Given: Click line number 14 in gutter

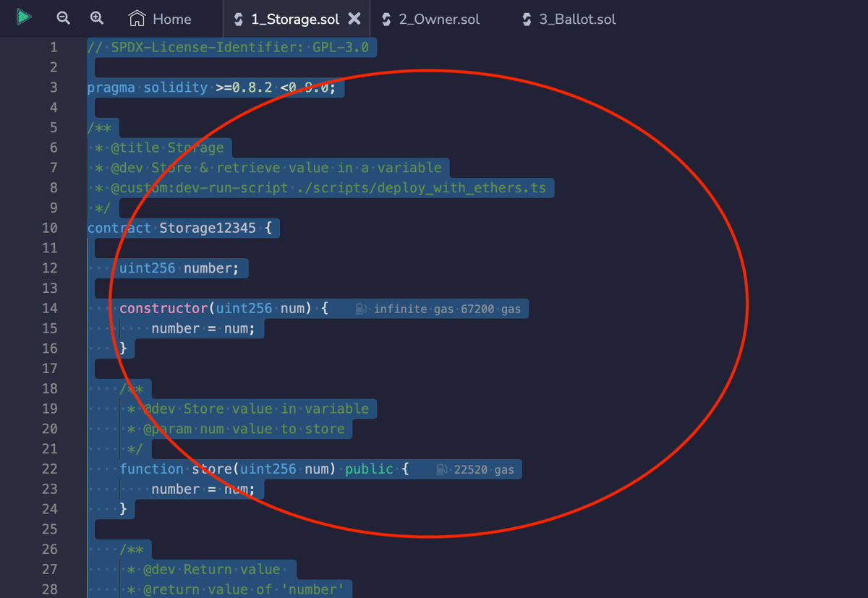Looking at the screenshot, I should tap(49, 308).
